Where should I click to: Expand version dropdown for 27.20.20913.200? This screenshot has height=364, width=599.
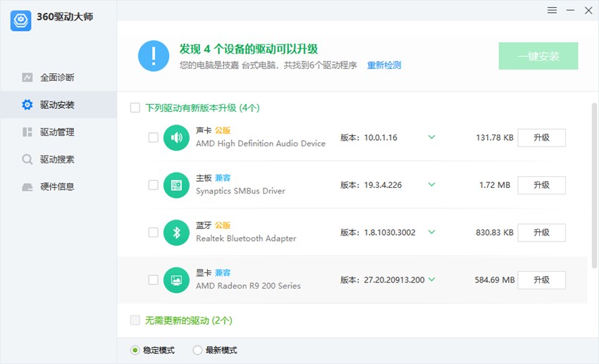click(432, 280)
